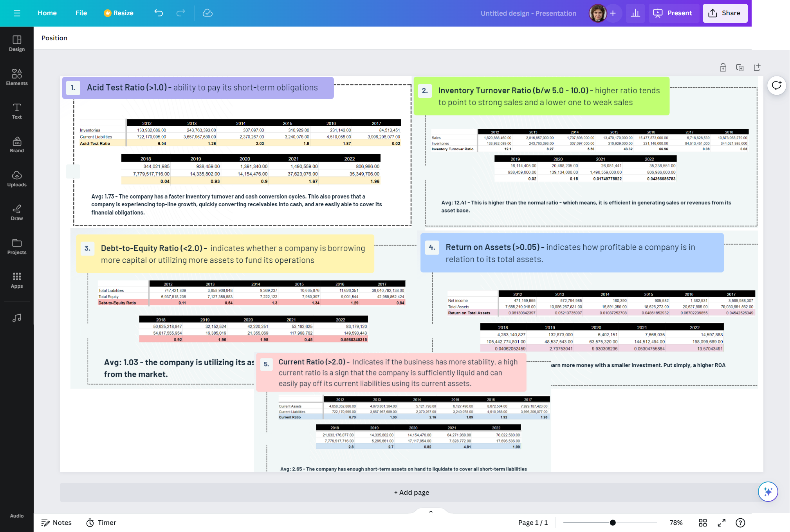This screenshot has width=790, height=532.
Task: Toggle grid view of pages
Action: [703, 523]
